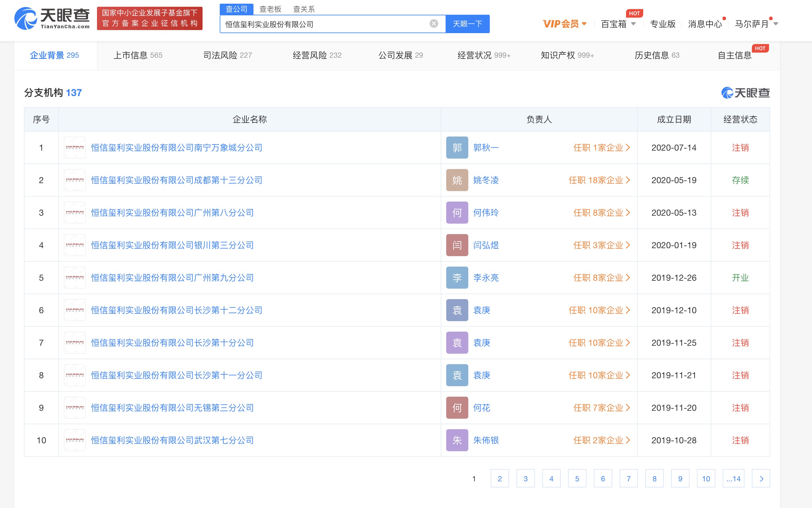Open the 专业版 link
The width and height of the screenshot is (812, 508).
click(x=663, y=24)
